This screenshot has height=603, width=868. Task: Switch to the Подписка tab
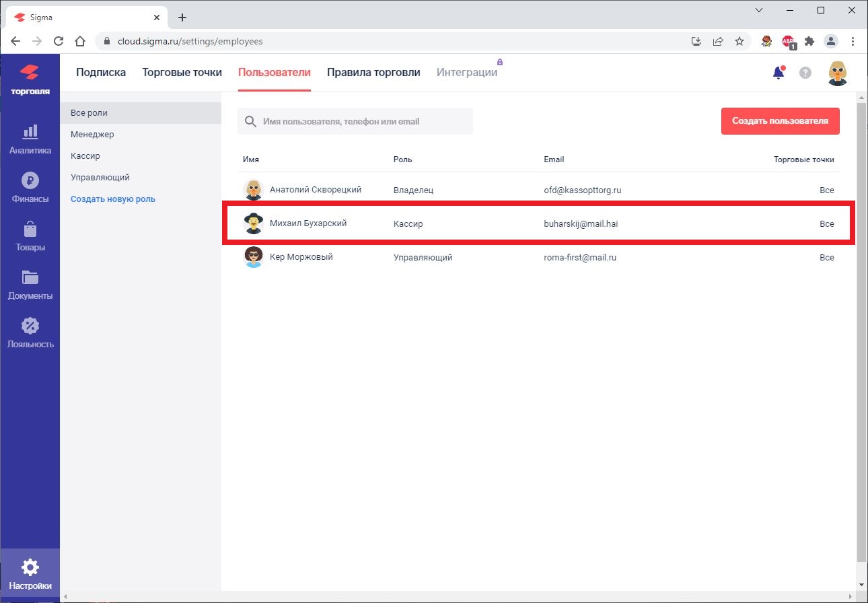point(101,73)
